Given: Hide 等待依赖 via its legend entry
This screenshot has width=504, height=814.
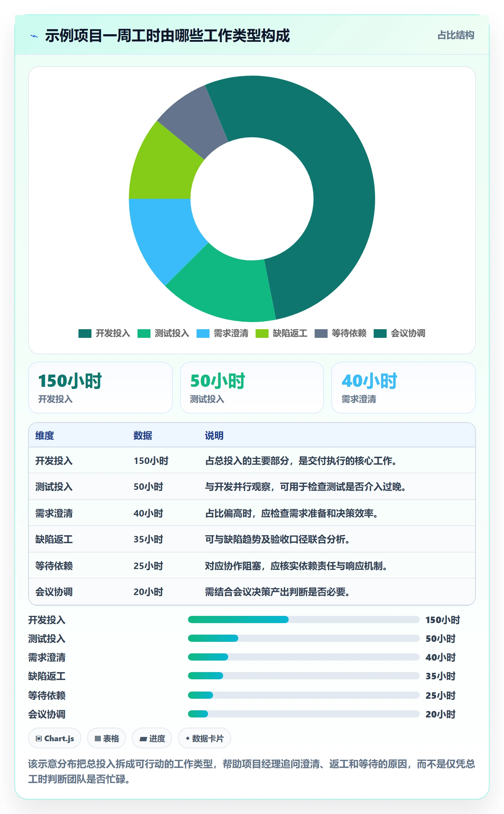Looking at the screenshot, I should click(340, 334).
